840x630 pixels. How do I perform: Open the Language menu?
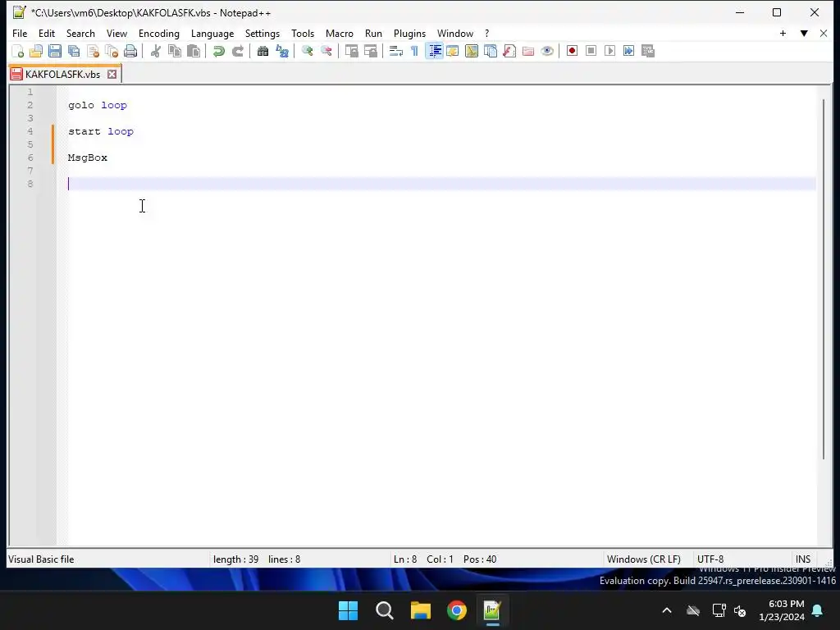pyautogui.click(x=212, y=33)
